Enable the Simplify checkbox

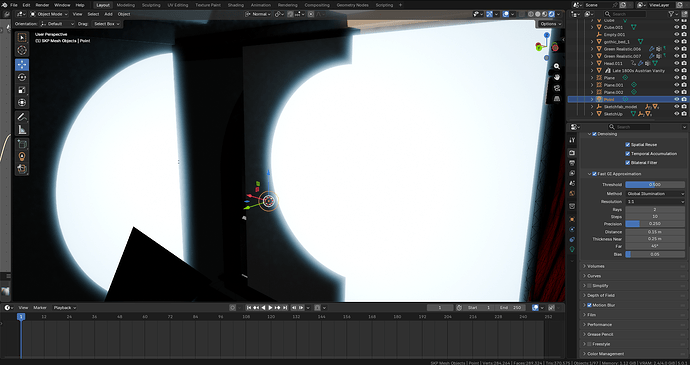[x=590, y=286]
